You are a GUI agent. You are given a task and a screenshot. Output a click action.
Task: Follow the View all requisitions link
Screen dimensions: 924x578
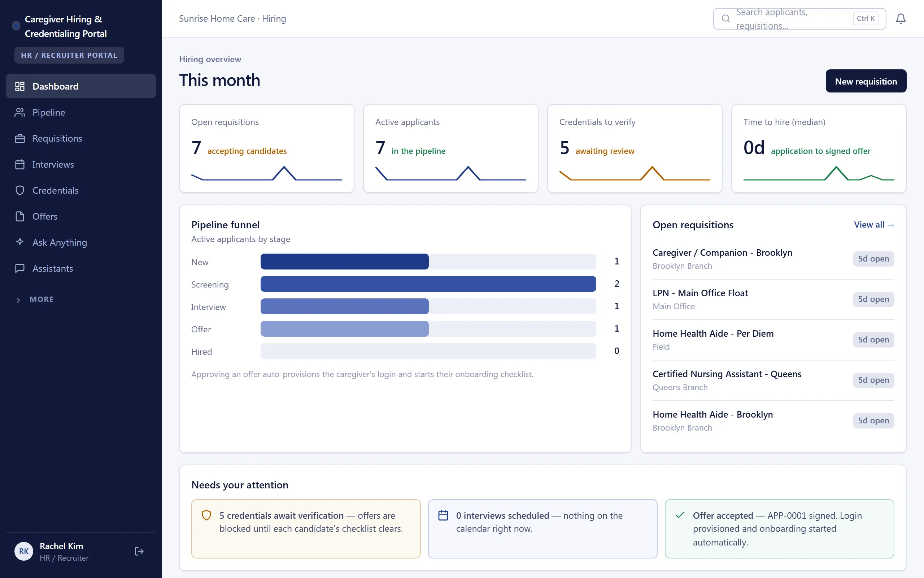(x=874, y=225)
